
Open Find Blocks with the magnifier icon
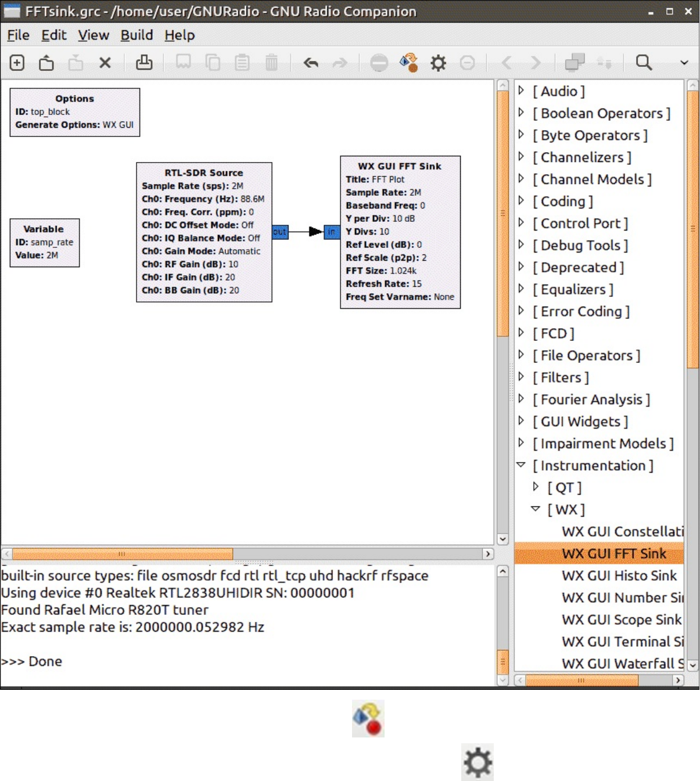(x=644, y=62)
